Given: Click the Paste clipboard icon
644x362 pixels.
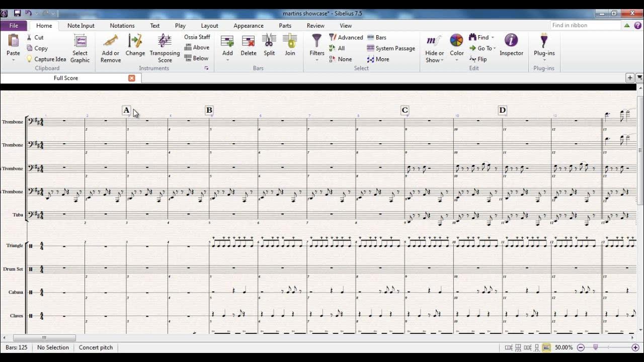Looking at the screenshot, I should 14,42.
